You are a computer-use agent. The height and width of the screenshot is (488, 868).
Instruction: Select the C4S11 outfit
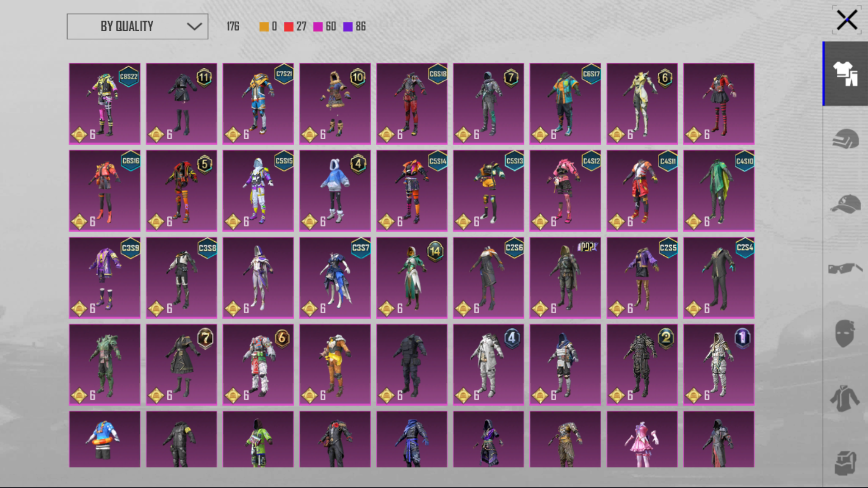[x=642, y=191]
